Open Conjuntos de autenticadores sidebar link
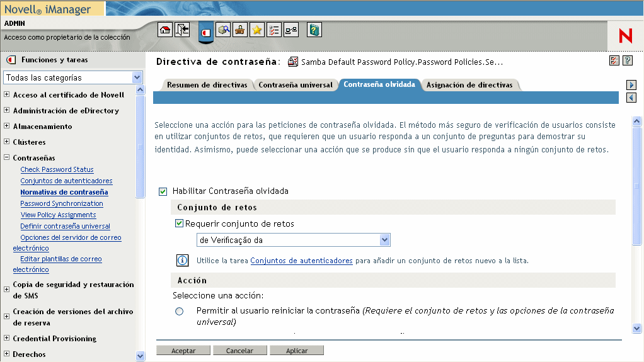Image resolution: width=644 pixels, height=362 pixels. 67,181
